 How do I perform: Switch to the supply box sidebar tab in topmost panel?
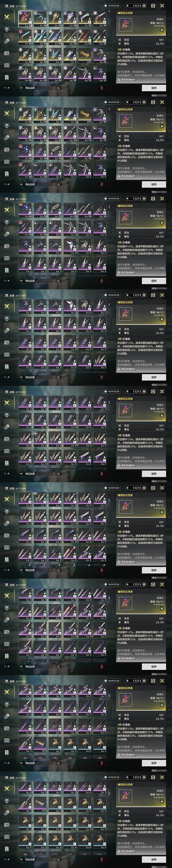pos(6,65)
